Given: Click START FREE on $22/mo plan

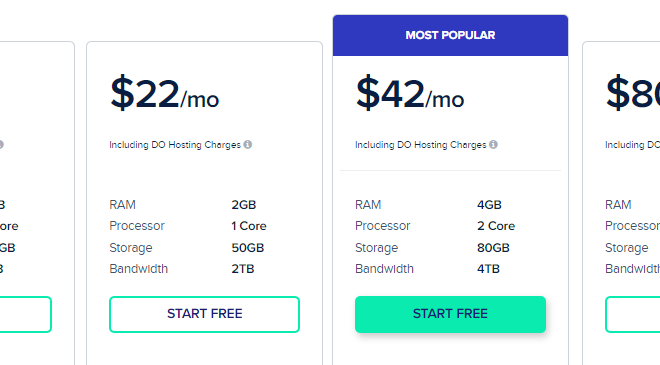Looking at the screenshot, I should point(205,314).
